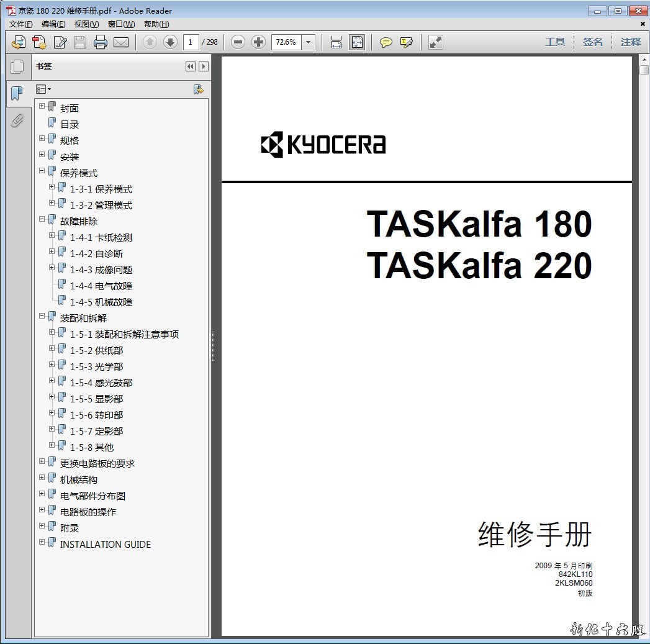The image size is (650, 644).
Task: Switch to read mode with the diagonal-arrows icon
Action: (436, 42)
